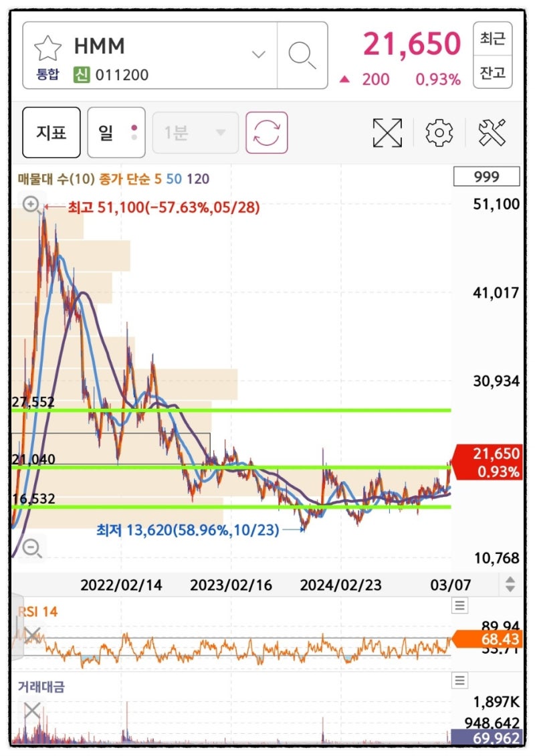Click the 최근 (recent) button
535x756 pixels.
coord(492,39)
